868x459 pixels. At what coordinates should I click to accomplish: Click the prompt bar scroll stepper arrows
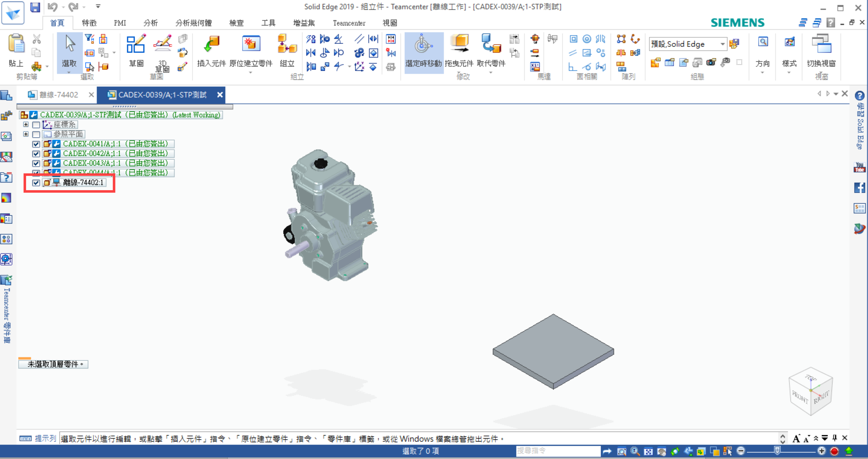pos(782,439)
